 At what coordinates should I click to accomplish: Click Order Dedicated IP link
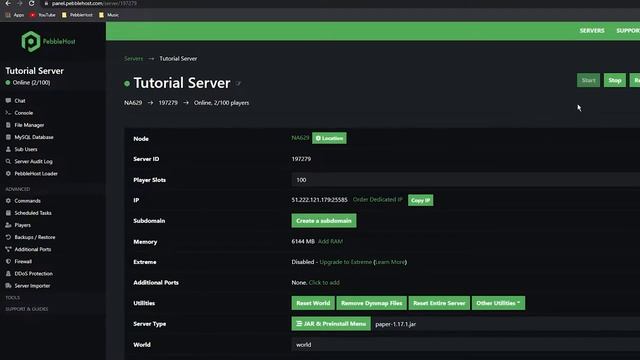(378, 200)
